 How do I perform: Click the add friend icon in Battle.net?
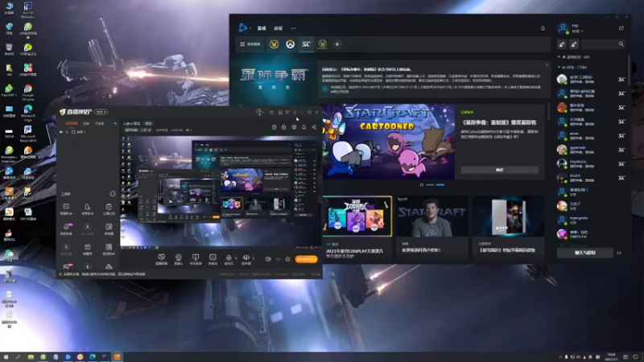click(562, 44)
